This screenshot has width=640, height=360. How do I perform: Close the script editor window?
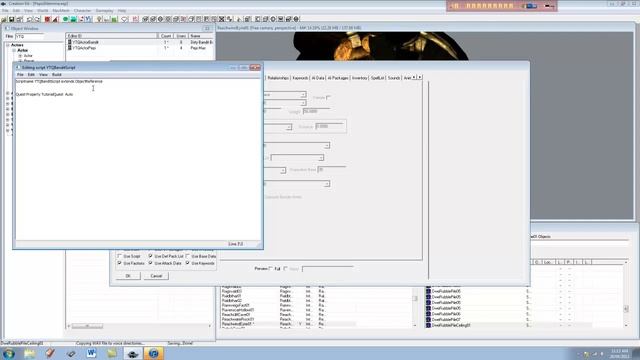click(255, 67)
